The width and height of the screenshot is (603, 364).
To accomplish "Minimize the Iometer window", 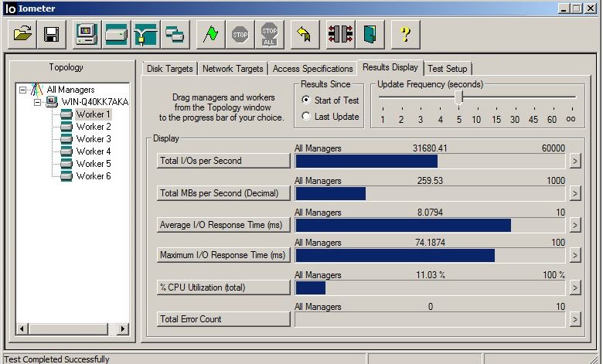I will pyautogui.click(x=564, y=8).
